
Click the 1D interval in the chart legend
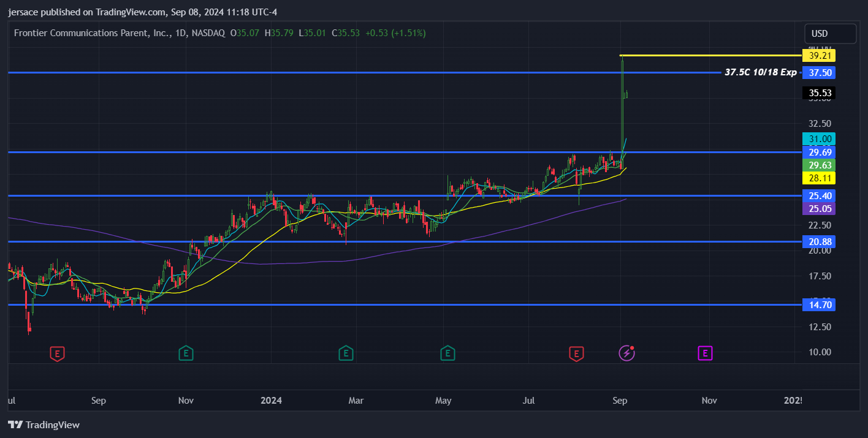(x=181, y=32)
